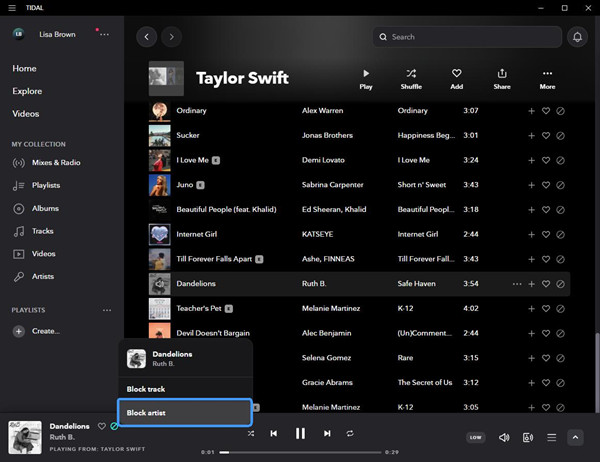This screenshot has height=462, width=600.
Task: Open Lisa Brown profile options (three dots)
Action: click(104, 34)
